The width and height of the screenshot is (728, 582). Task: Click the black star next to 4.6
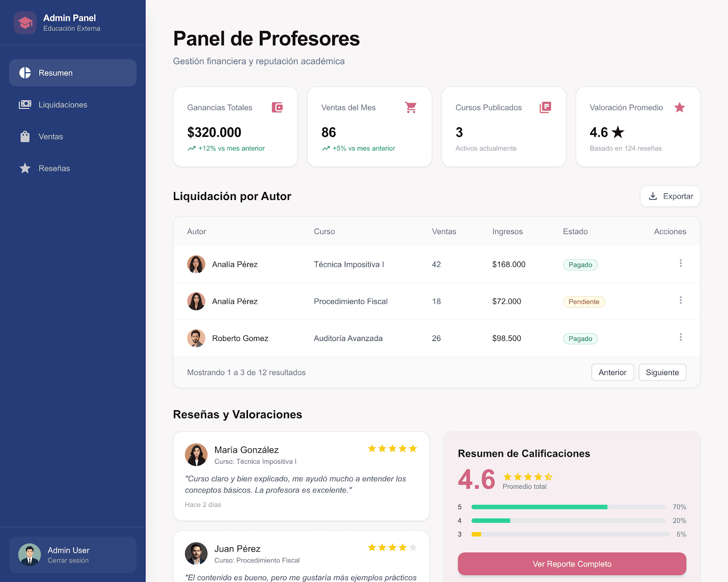click(x=618, y=132)
